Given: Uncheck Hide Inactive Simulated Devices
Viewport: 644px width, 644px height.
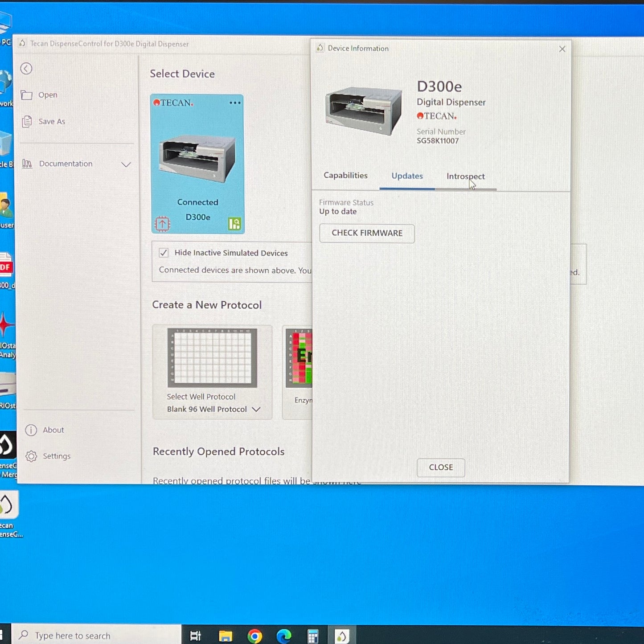Looking at the screenshot, I should click(164, 253).
